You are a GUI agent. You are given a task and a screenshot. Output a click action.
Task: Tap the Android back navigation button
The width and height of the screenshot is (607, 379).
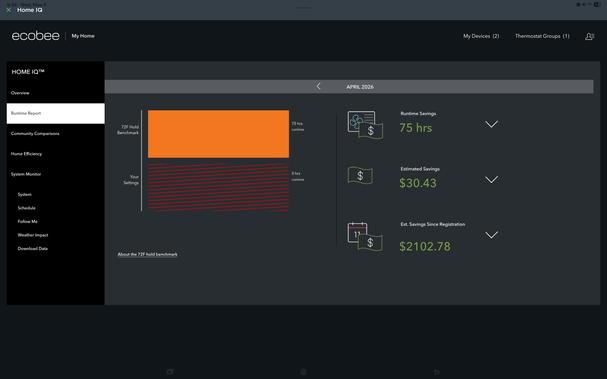pyautogui.click(x=437, y=372)
